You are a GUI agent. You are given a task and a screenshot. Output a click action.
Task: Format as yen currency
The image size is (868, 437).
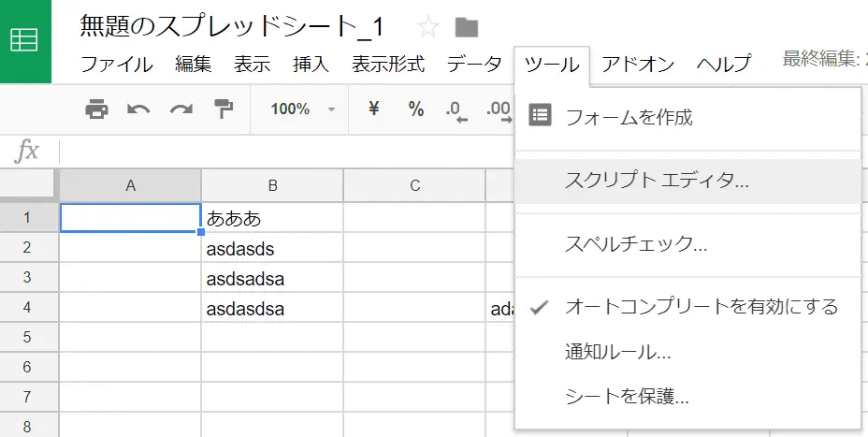point(374,109)
